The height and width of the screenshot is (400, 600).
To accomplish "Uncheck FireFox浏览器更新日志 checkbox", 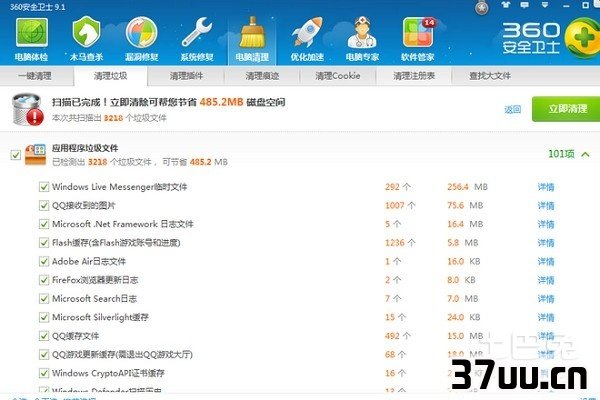I will point(44,280).
